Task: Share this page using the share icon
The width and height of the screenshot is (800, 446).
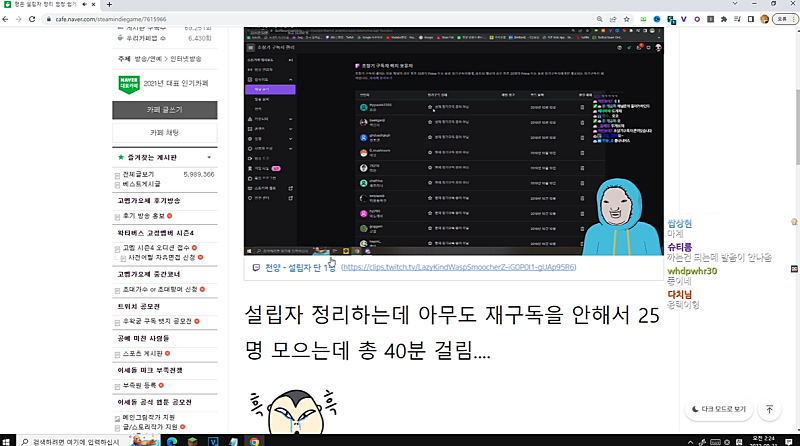Action: tap(613, 19)
